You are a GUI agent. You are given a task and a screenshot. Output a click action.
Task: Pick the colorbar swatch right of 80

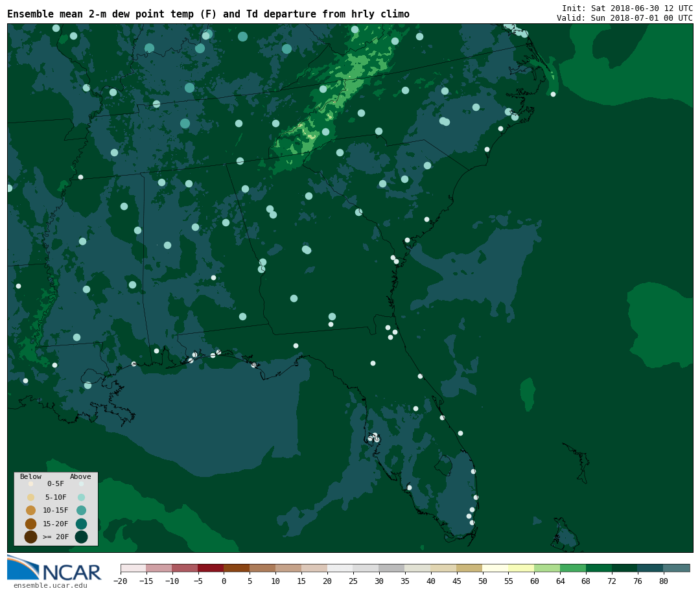[x=677, y=568]
